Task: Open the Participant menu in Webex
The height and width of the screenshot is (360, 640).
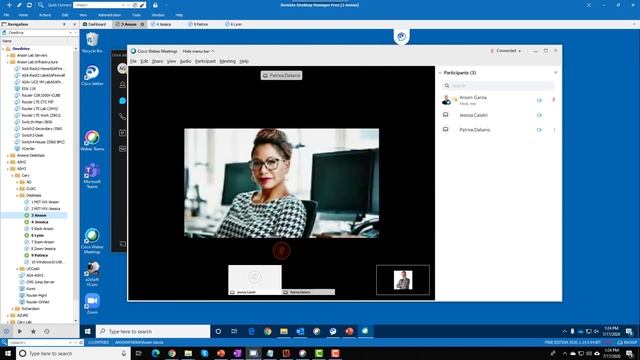Action: [205, 61]
